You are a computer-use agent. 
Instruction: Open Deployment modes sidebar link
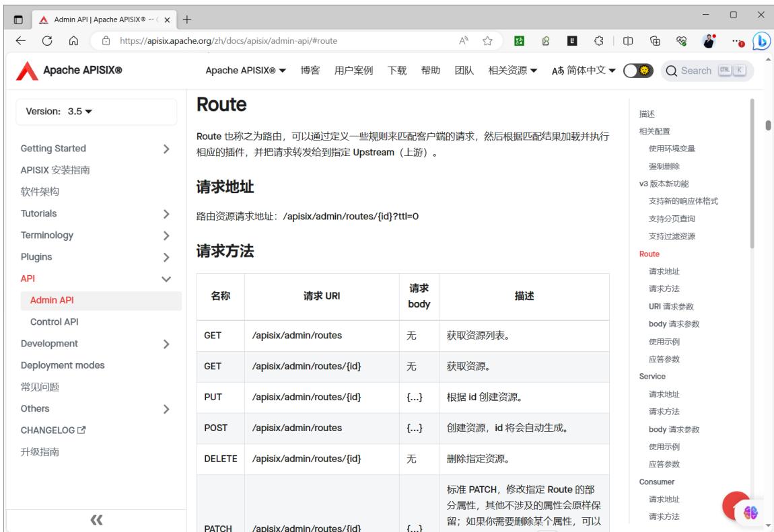click(x=63, y=365)
